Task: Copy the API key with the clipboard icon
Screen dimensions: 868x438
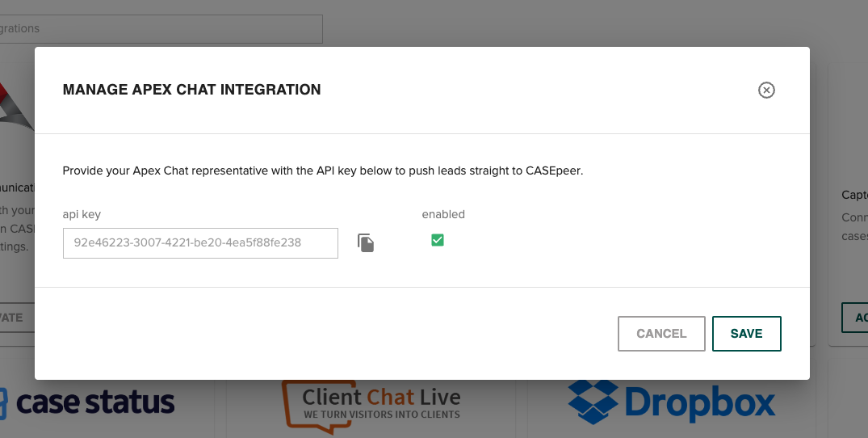Action: [x=365, y=242]
